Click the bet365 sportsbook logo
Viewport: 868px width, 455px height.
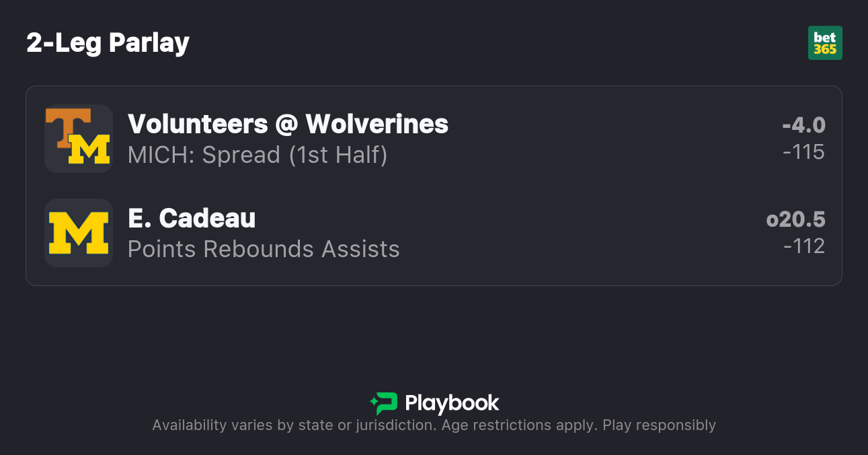(825, 43)
